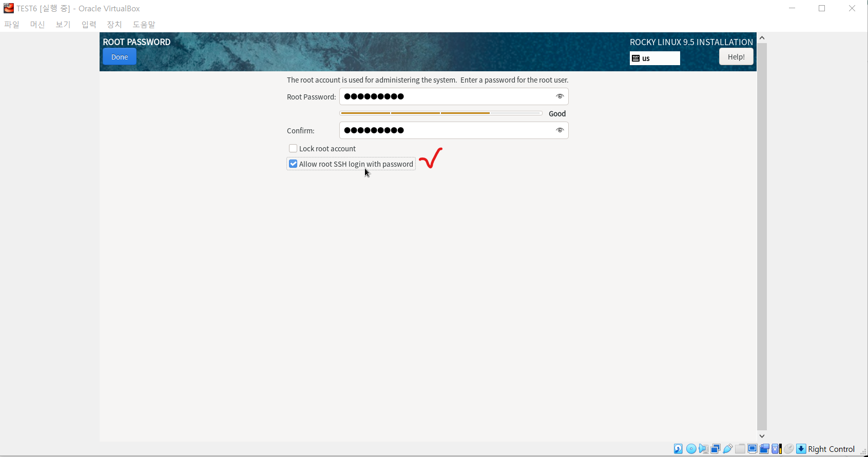This screenshot has width=868, height=457.
Task: Open the 입력 menu
Action: [x=89, y=25]
